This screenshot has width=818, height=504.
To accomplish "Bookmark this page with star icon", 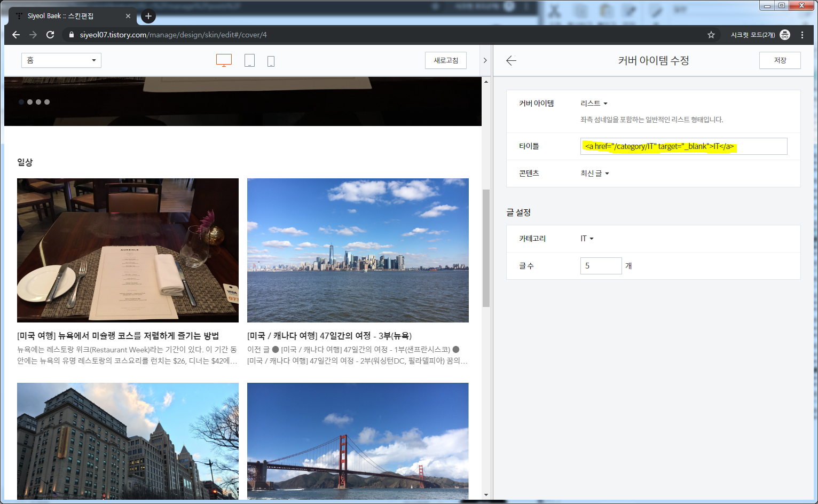I will 711,35.
